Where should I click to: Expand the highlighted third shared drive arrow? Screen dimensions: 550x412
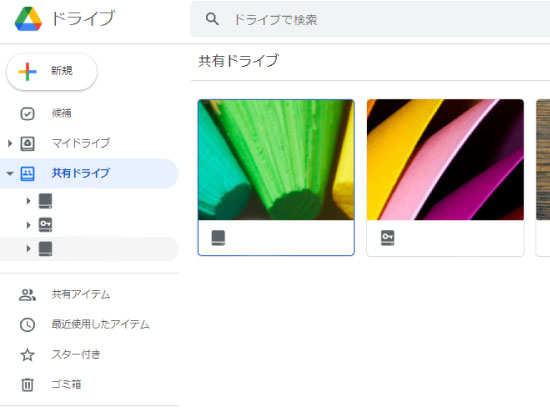(28, 249)
